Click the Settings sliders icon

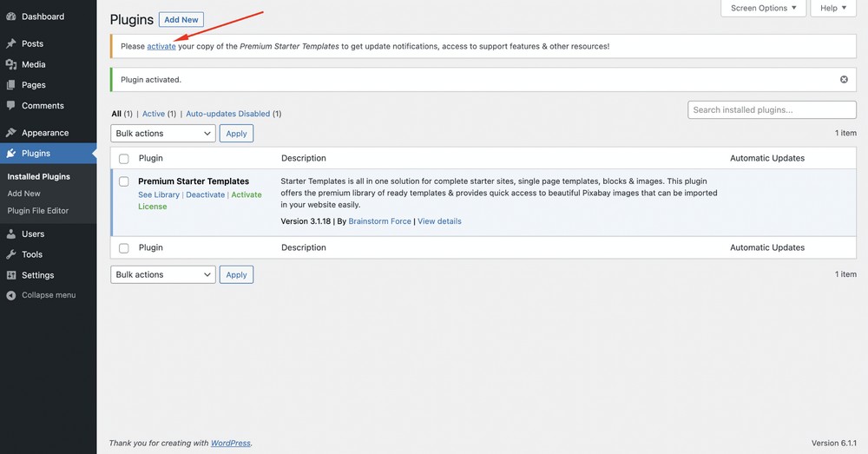pyautogui.click(x=10, y=275)
